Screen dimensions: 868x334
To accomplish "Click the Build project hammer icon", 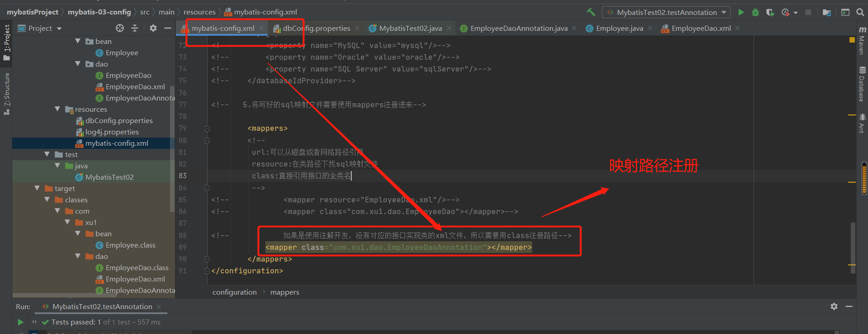I will [591, 12].
